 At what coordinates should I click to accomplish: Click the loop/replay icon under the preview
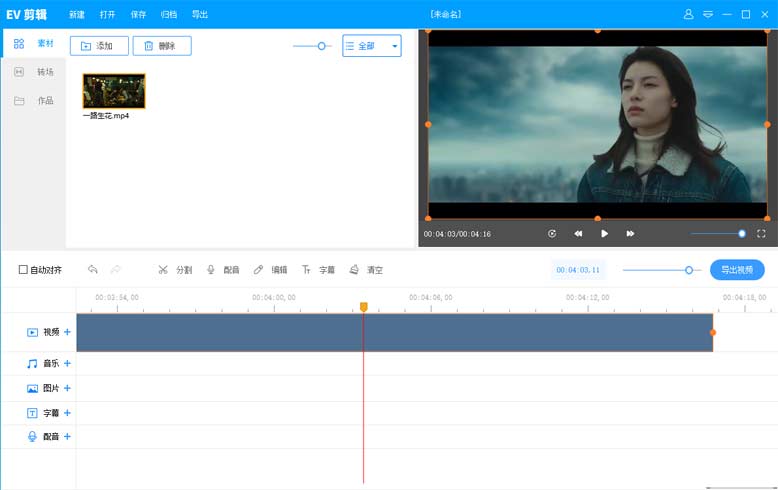(x=552, y=234)
